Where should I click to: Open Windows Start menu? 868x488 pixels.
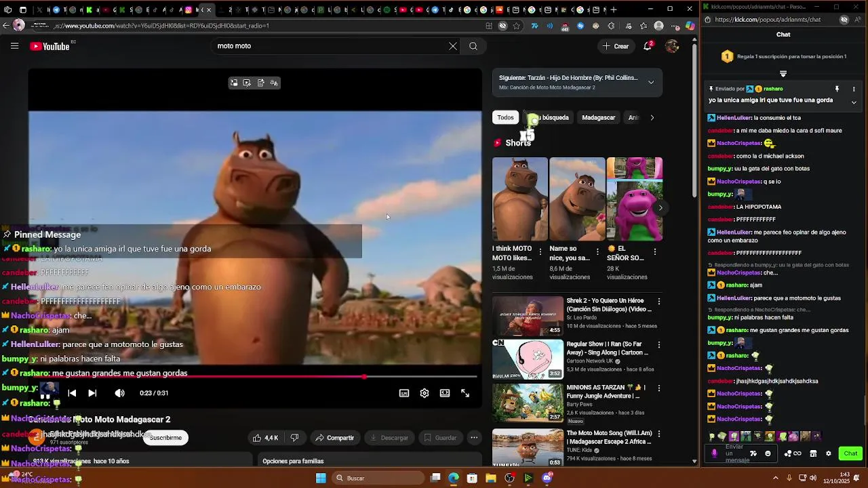pyautogui.click(x=321, y=479)
